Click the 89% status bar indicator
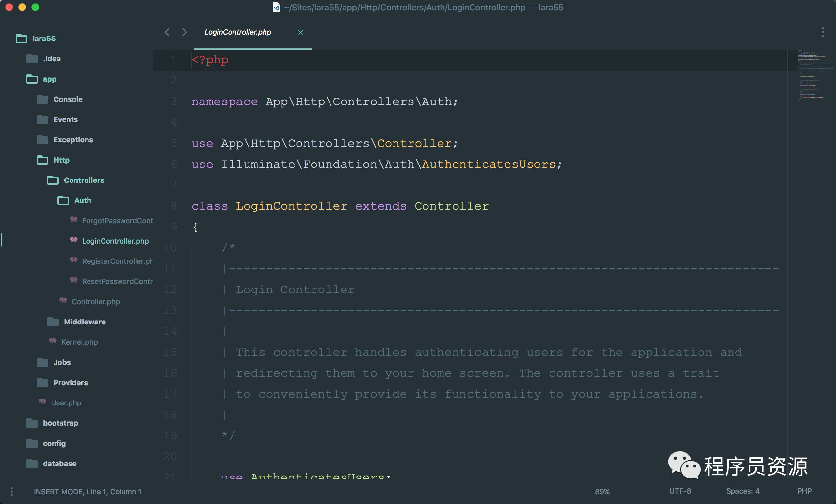 [x=602, y=492]
